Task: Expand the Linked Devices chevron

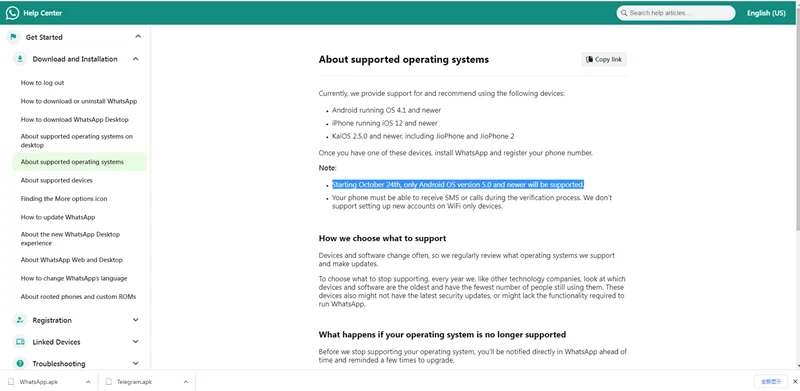Action: tap(135, 341)
